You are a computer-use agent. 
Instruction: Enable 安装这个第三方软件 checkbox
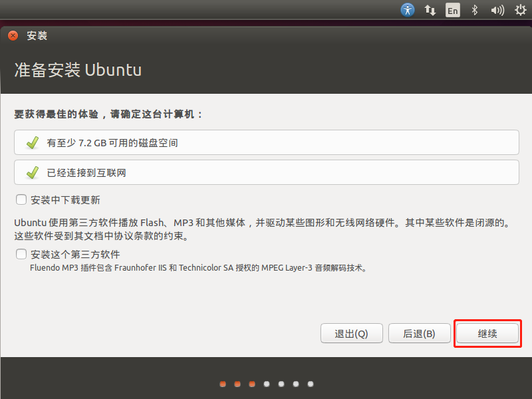21,254
